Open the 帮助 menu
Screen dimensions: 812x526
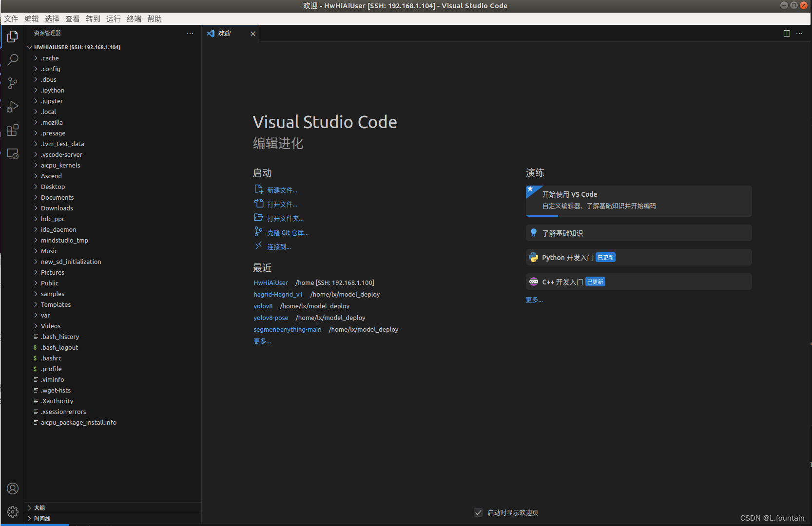pyautogui.click(x=155, y=19)
